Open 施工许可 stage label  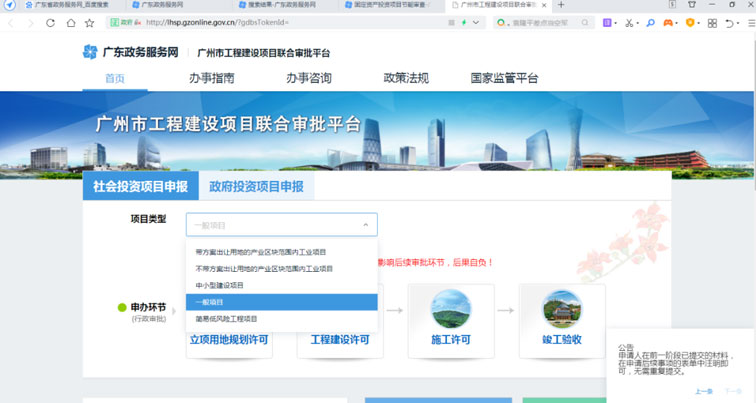[x=451, y=340]
